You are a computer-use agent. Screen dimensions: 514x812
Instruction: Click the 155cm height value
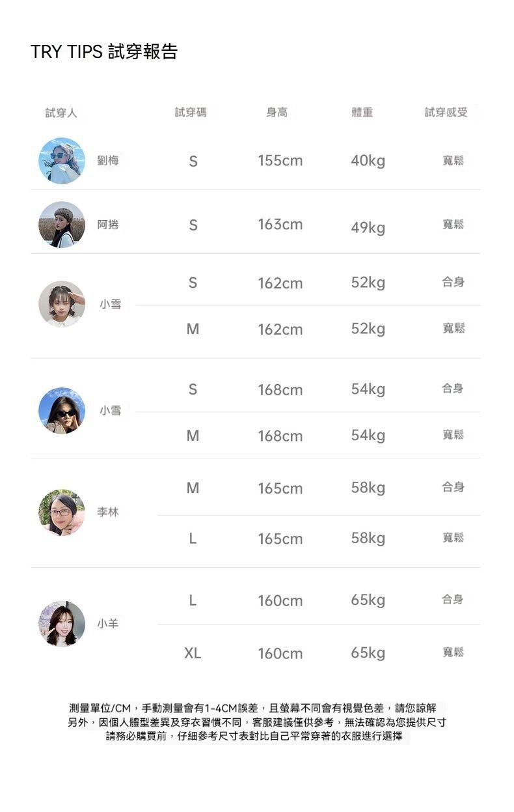[x=280, y=161]
